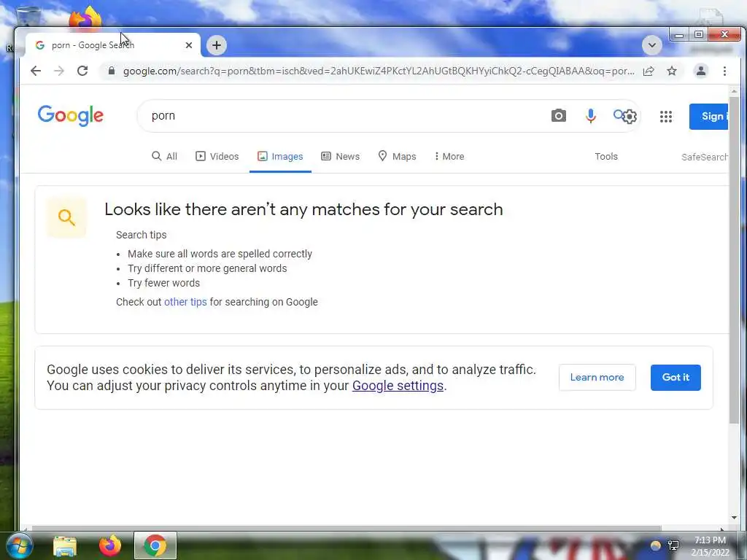
Task: Select the Images tab
Action: 280,156
